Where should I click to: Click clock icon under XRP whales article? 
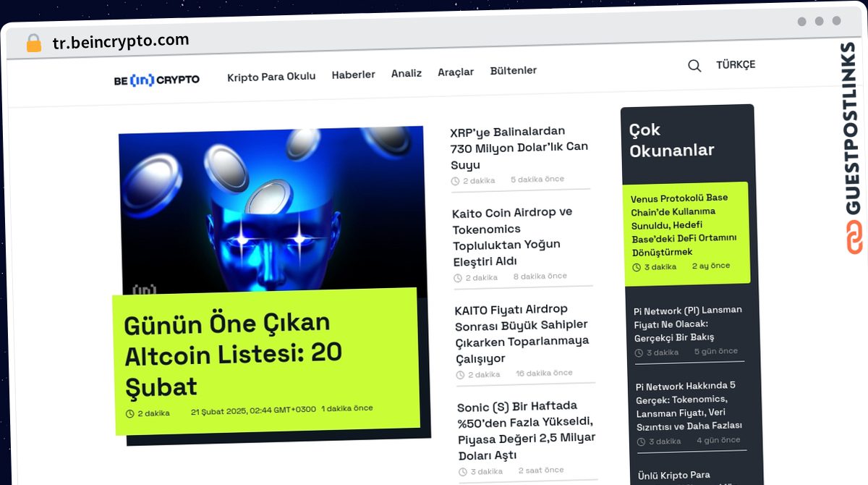tap(455, 181)
